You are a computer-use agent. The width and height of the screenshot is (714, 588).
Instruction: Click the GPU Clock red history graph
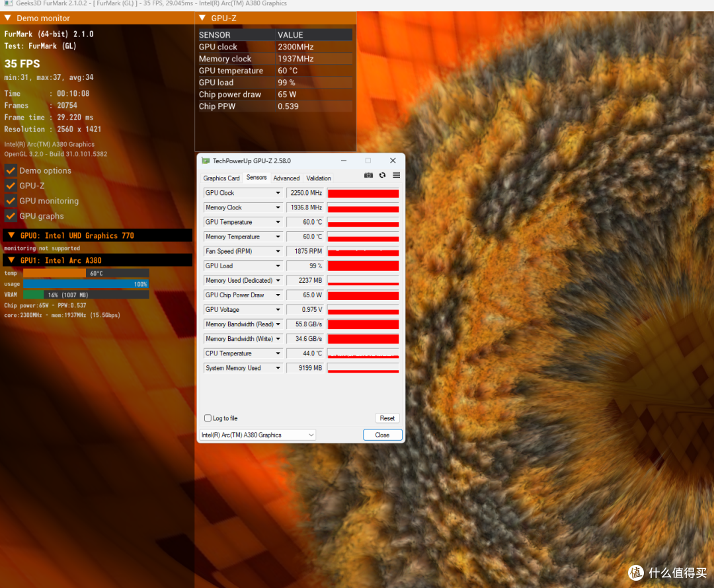364,193
